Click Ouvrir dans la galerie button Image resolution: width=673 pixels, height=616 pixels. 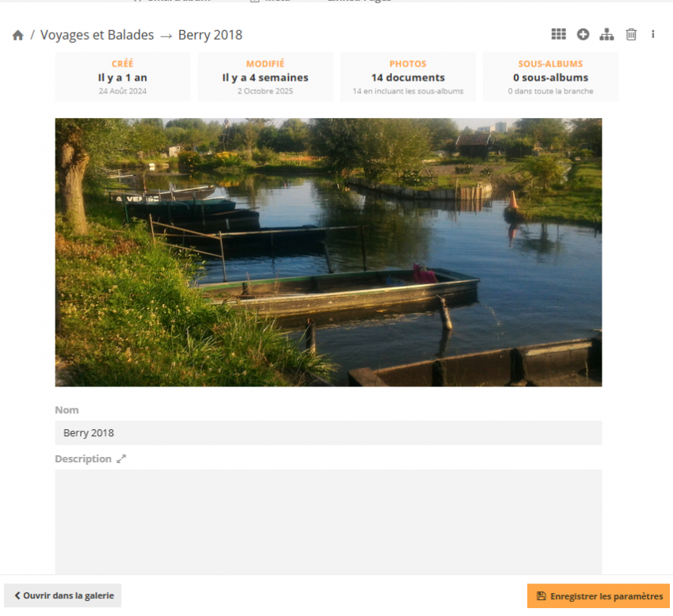tap(63, 595)
